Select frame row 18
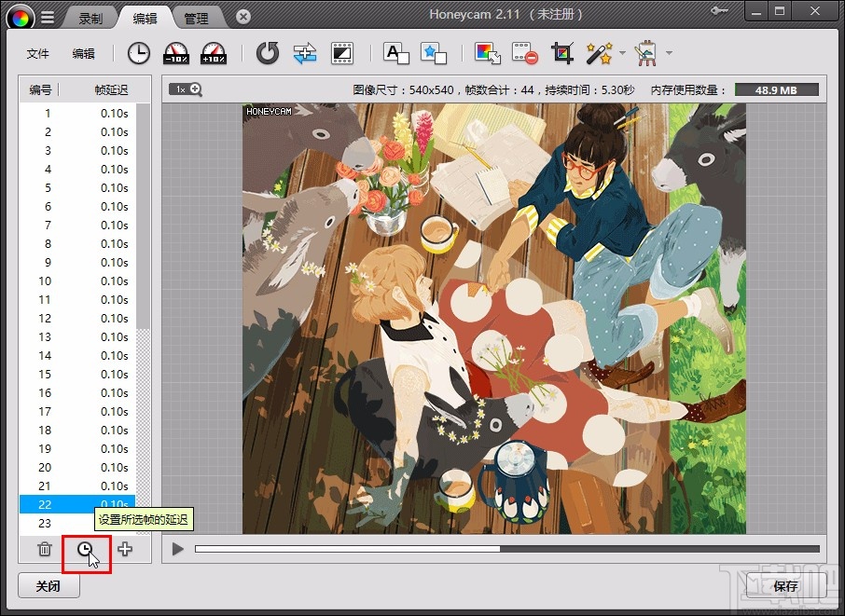 coord(77,430)
